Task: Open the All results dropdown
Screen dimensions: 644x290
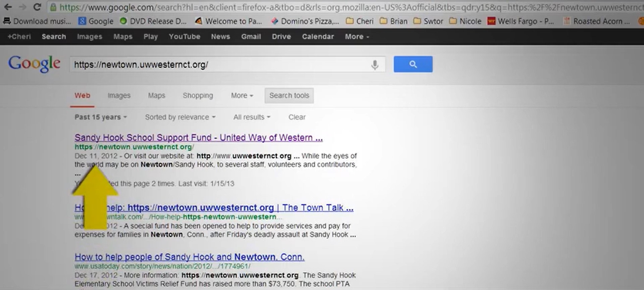Action: pyautogui.click(x=252, y=117)
